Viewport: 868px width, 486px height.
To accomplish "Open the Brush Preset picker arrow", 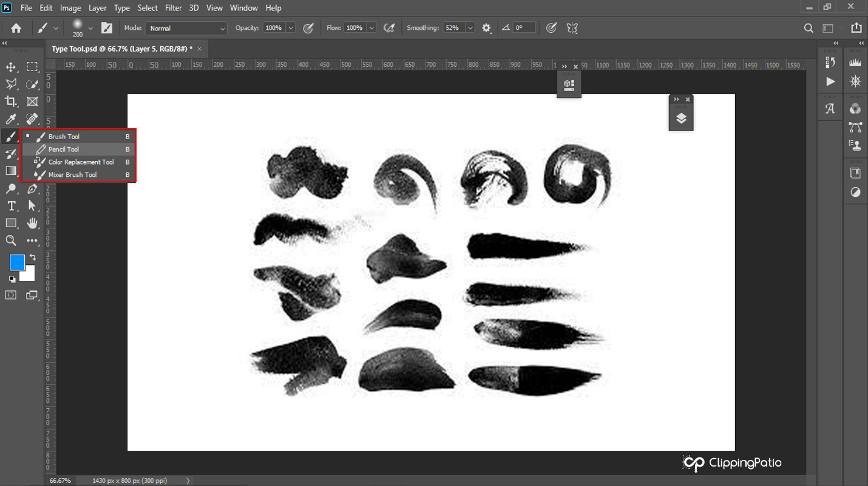I will tap(90, 28).
